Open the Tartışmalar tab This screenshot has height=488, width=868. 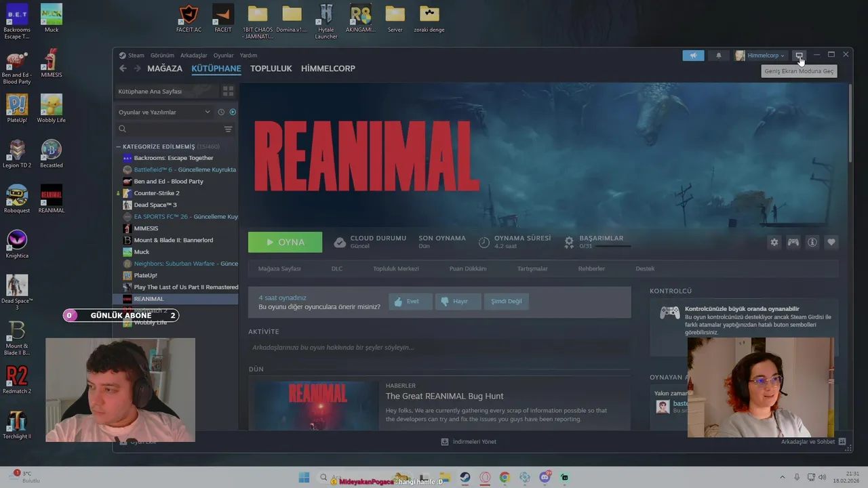click(532, 268)
